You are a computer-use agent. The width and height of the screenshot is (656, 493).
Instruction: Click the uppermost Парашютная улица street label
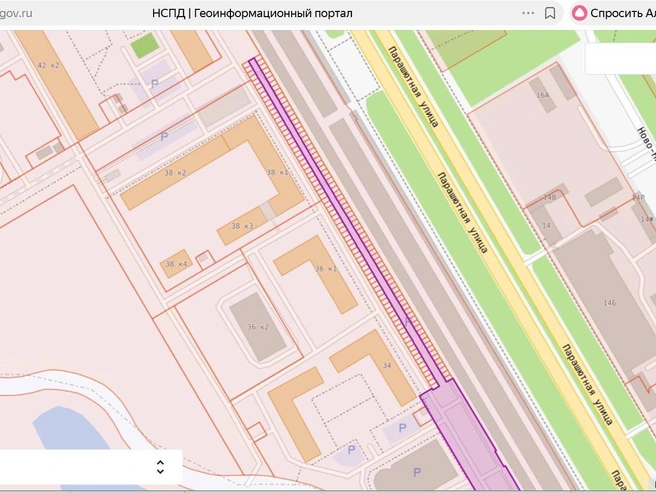[413, 87]
